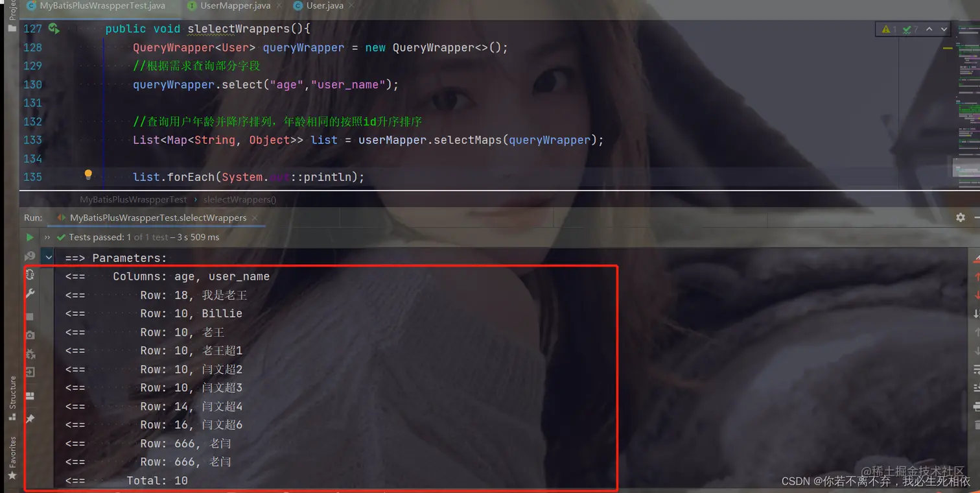Click console row '14, 闫文超4'

tap(154, 406)
